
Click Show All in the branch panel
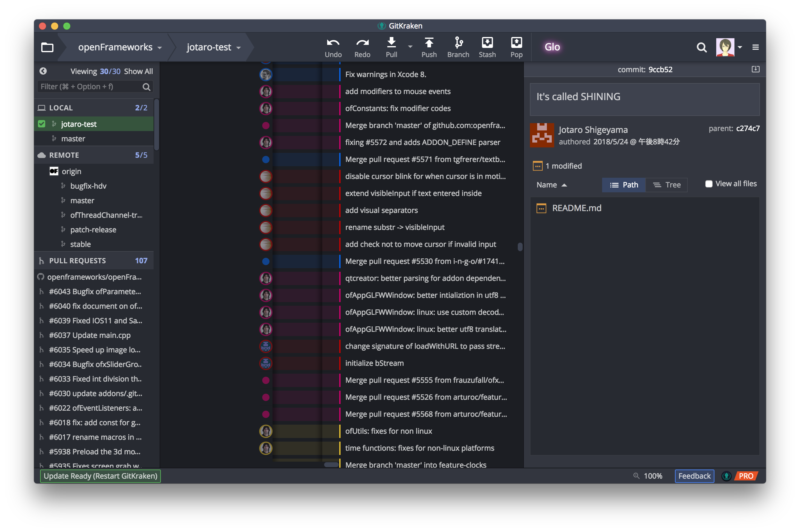138,71
